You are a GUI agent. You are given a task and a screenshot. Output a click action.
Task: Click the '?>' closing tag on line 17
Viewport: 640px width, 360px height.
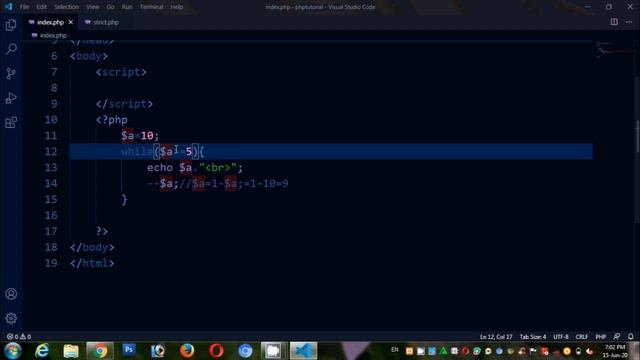102,231
